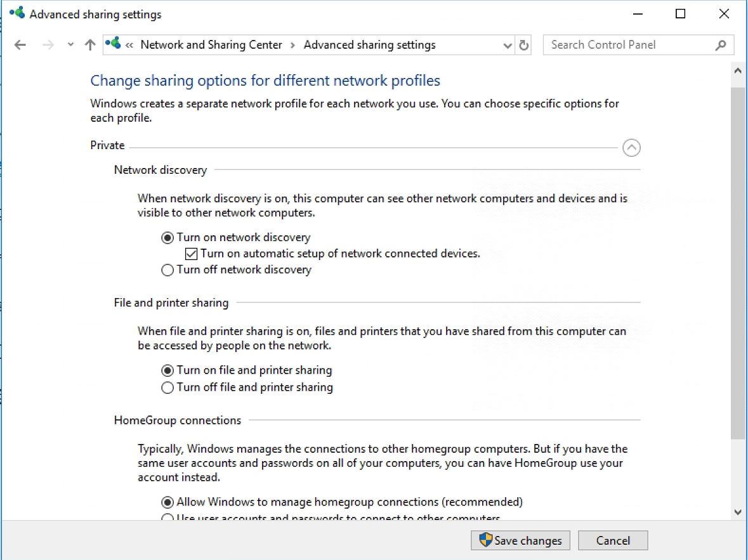
Task: Click Advanced sharing settings in the breadcrumb
Action: pyautogui.click(x=369, y=44)
